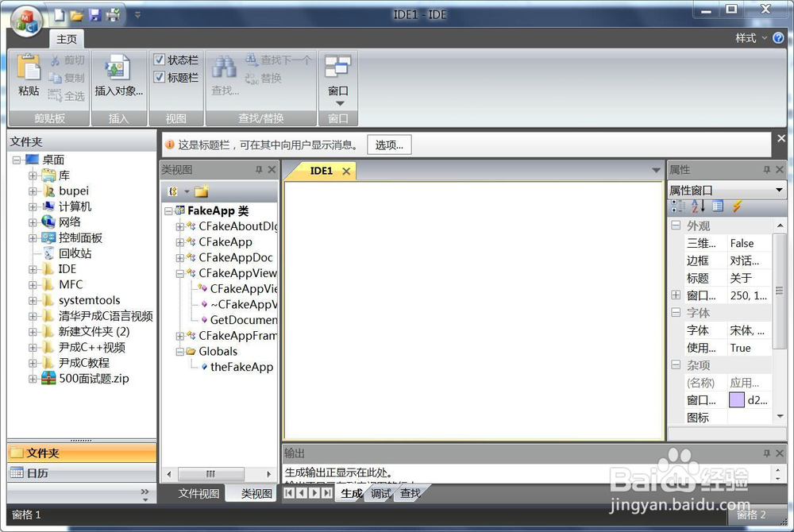Screen dimensions: 794x532
Task: Click the printer icon in quick access toolbar
Action: (x=113, y=14)
